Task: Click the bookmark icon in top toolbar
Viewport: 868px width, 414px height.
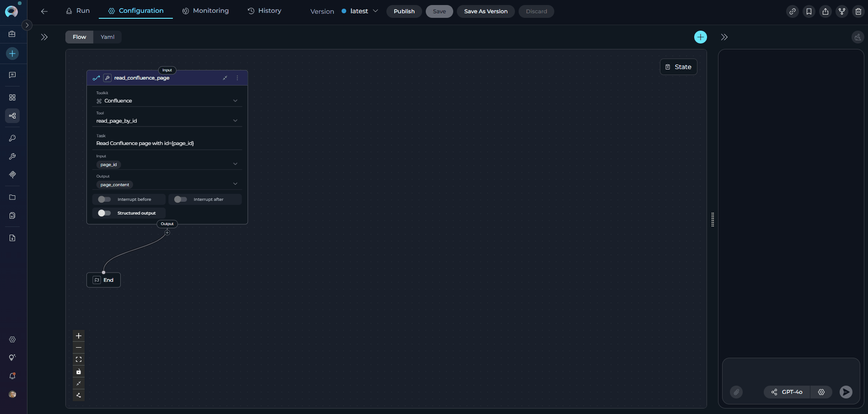Action: coord(809,11)
